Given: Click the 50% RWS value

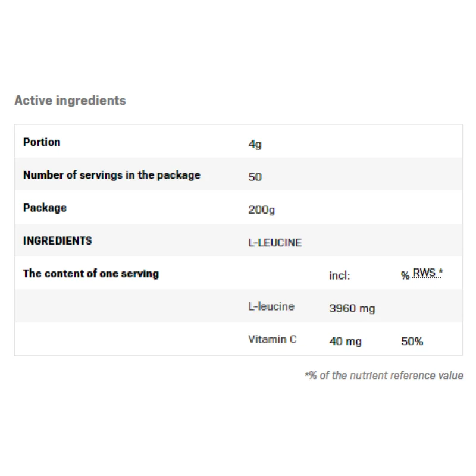Looking at the screenshot, I should click(x=412, y=342).
